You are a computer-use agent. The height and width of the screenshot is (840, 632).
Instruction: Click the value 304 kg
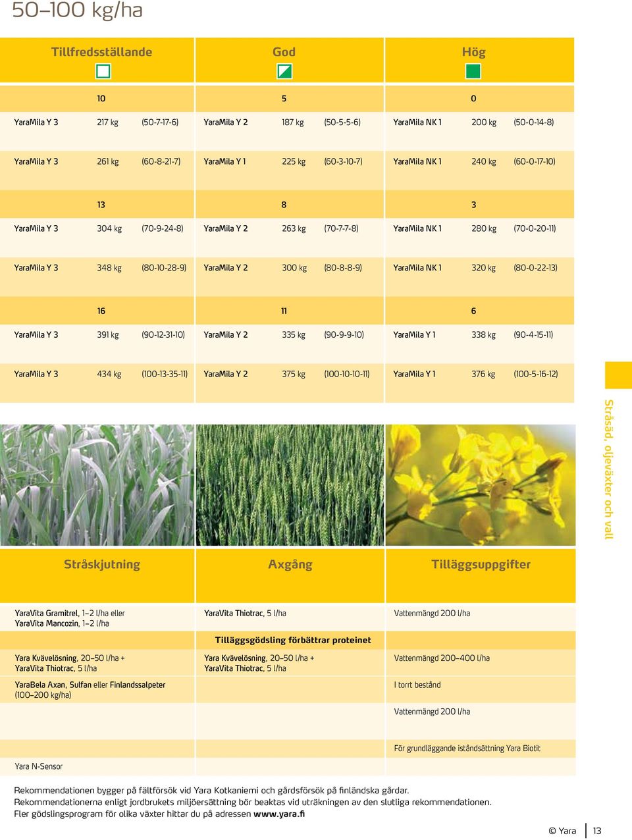coord(109,228)
